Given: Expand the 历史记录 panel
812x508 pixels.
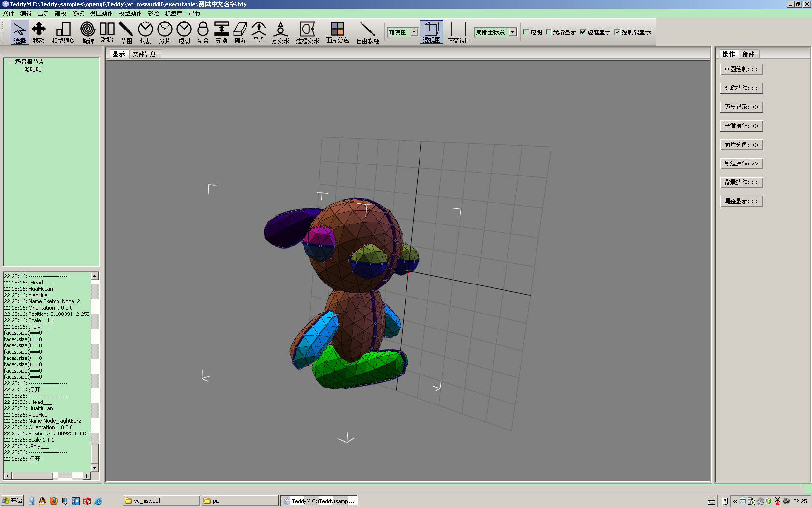Looking at the screenshot, I should (x=741, y=107).
